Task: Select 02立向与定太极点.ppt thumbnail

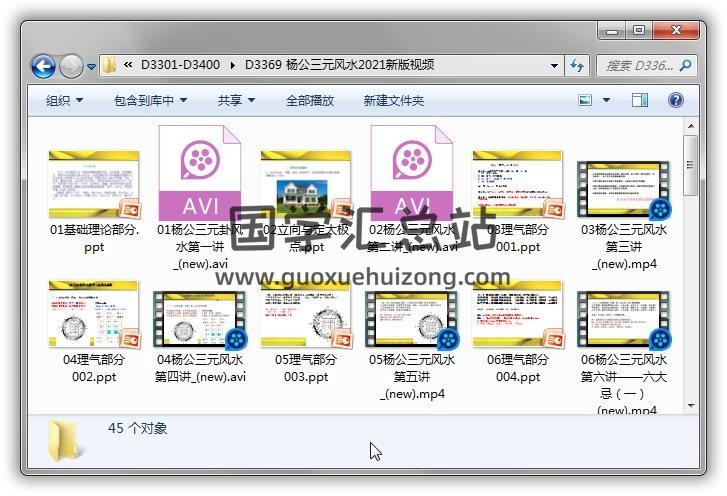Action: (306, 184)
